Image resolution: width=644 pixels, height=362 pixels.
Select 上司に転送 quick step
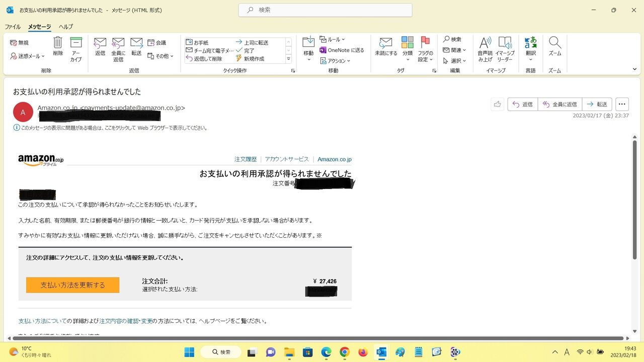(x=252, y=43)
